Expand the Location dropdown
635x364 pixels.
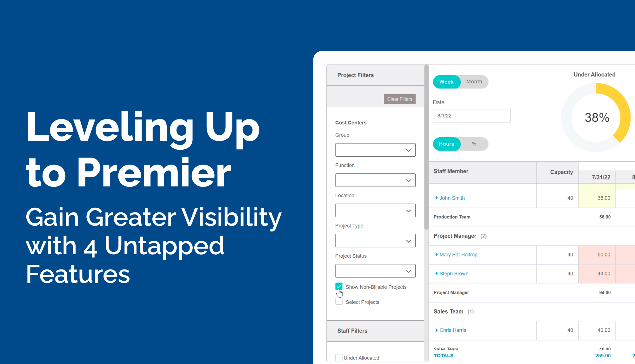pyautogui.click(x=408, y=211)
